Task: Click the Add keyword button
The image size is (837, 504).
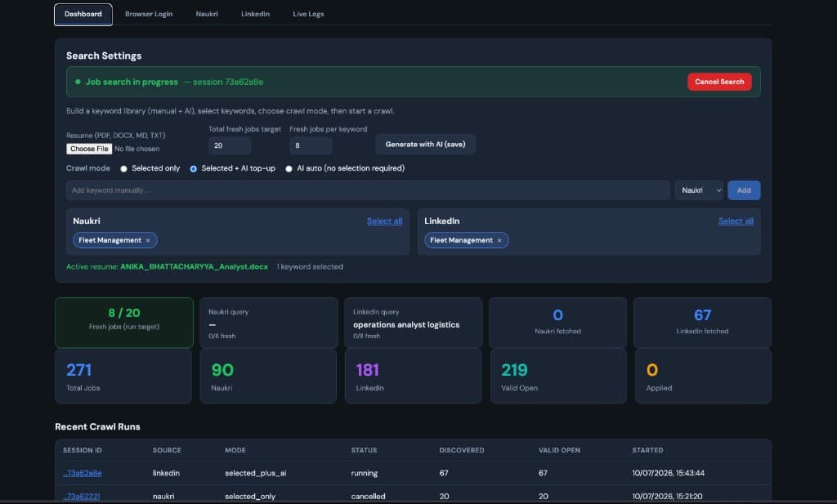Action: (744, 190)
